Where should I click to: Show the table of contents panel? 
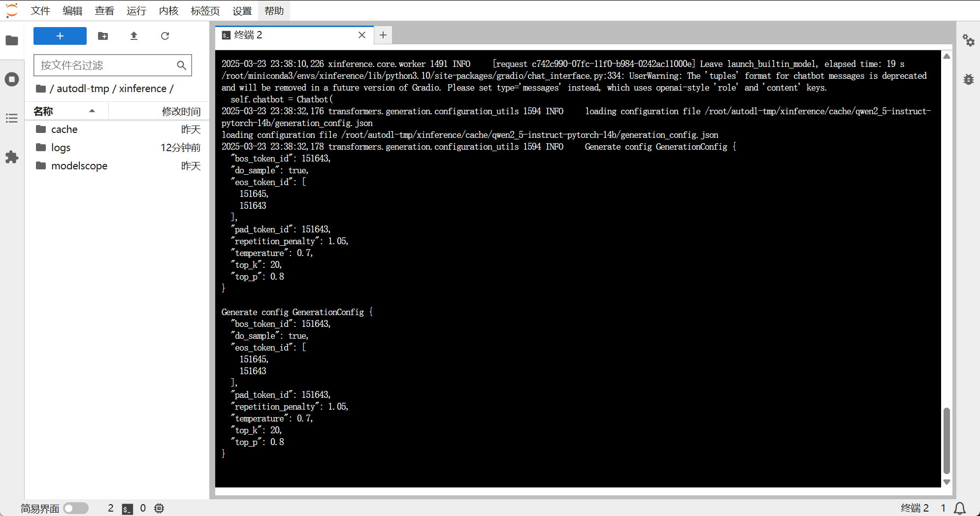point(12,118)
